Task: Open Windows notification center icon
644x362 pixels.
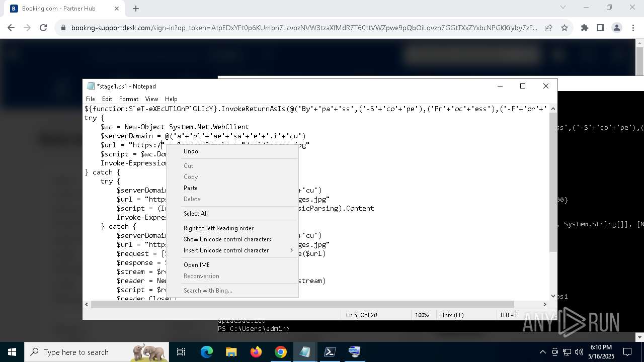Action: point(627,352)
